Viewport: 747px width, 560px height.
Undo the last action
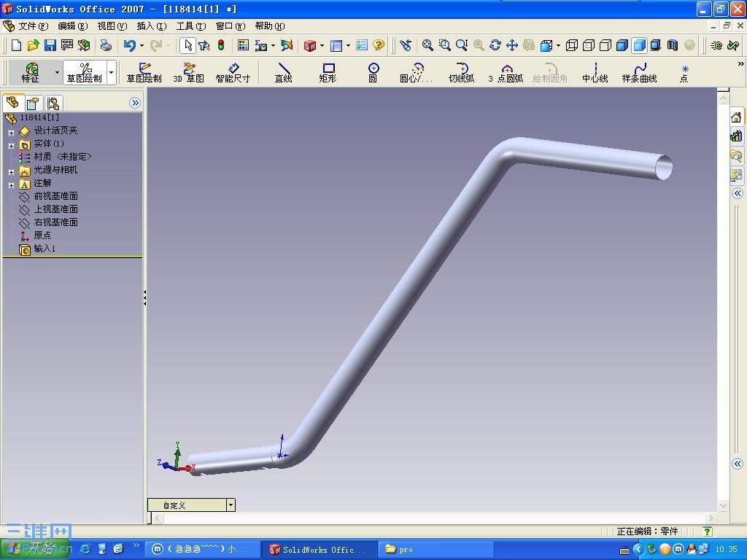pyautogui.click(x=129, y=45)
